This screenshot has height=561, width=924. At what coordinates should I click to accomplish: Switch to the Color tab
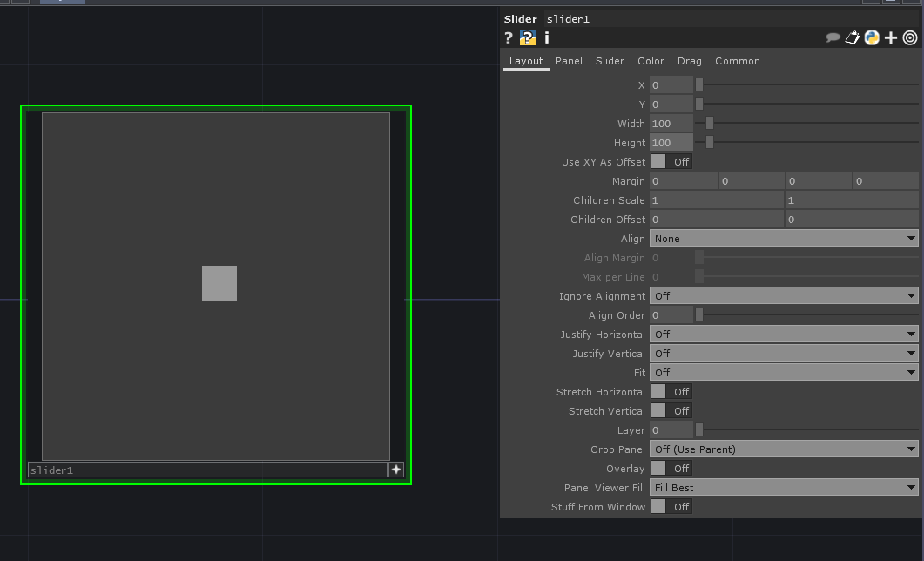click(x=651, y=61)
